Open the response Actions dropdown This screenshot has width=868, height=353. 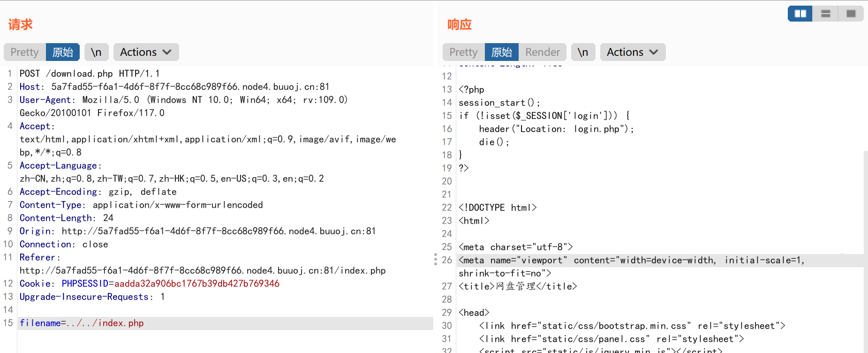click(633, 52)
